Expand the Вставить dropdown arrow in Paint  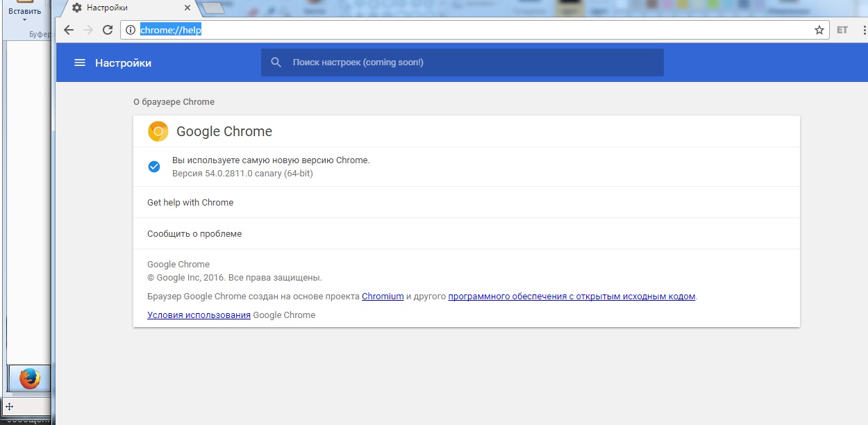(x=24, y=19)
